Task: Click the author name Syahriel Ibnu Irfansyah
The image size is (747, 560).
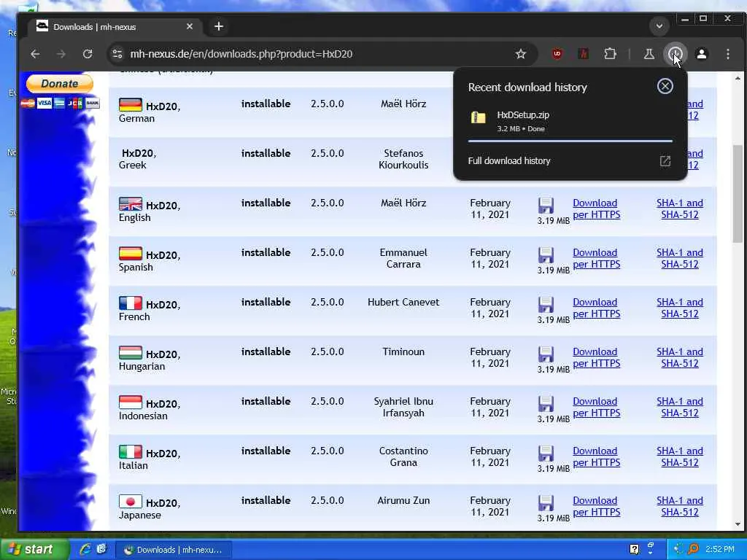Action: point(403,407)
